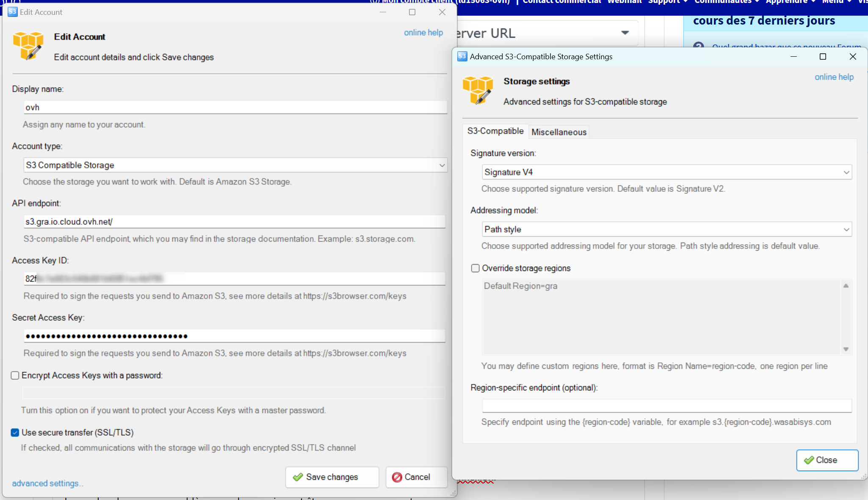The width and height of the screenshot is (868, 500).
Task: Click the Storage settings boxes icon
Action: 478,90
